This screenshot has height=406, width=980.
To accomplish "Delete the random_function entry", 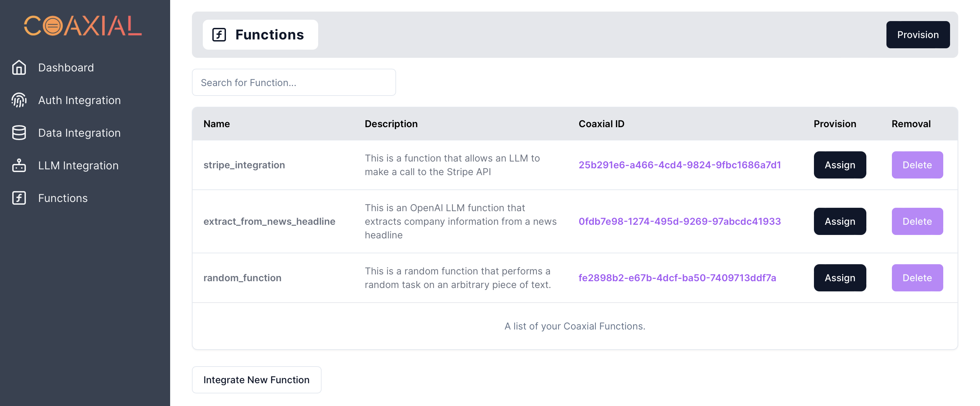I will click(917, 278).
